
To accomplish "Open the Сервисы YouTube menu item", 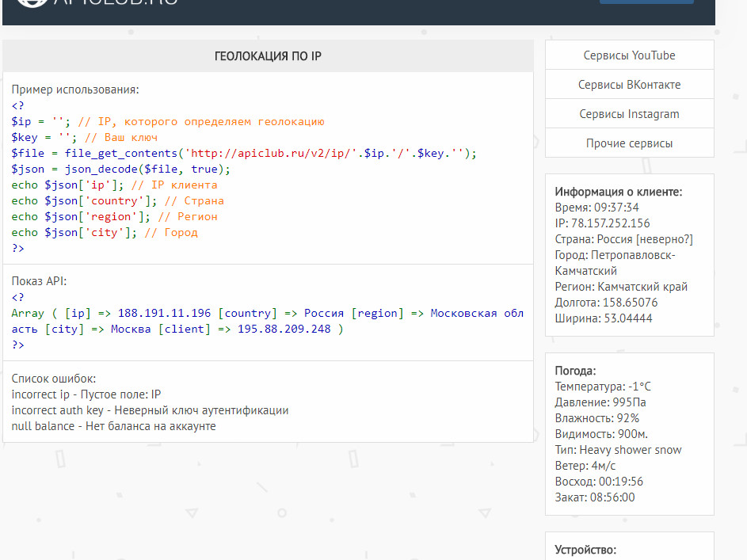I will 629,55.
